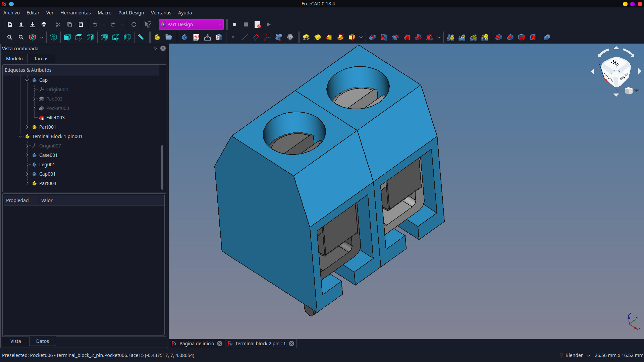Open the redo history dropdown arrow
This screenshot has width=644, height=362.
(x=122, y=24)
